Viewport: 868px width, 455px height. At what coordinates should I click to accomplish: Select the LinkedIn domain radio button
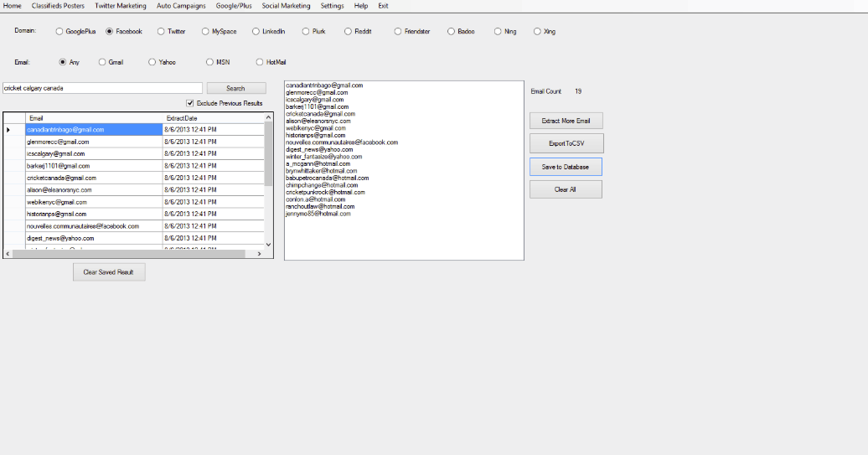tap(256, 32)
